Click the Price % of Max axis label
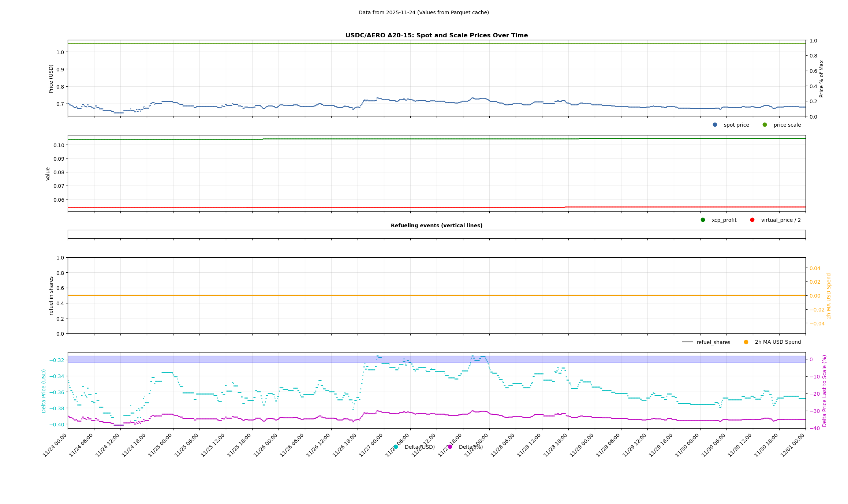 [821, 79]
